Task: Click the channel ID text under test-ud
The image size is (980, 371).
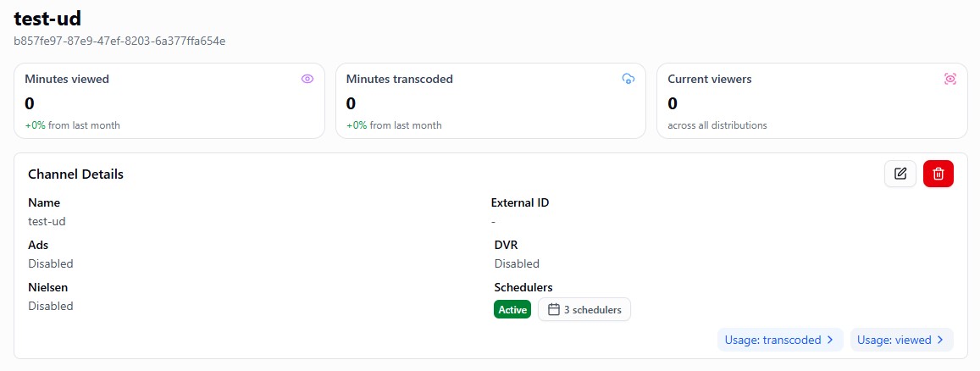Action: click(x=119, y=40)
